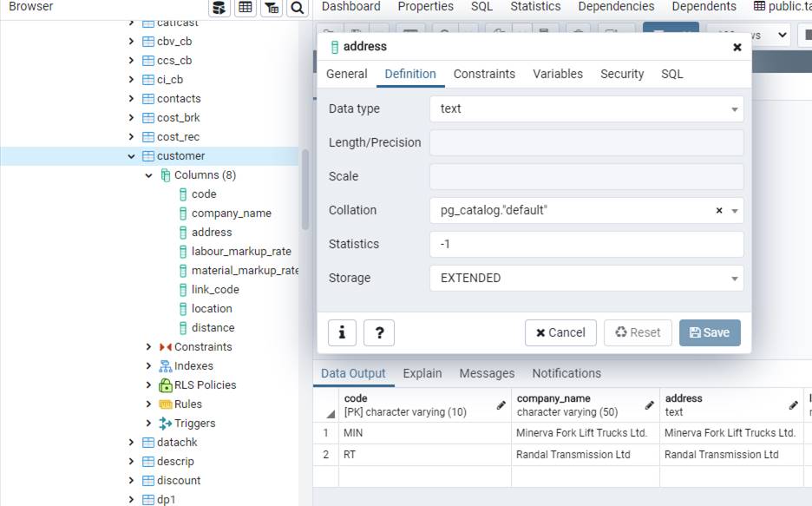Clear the Collation value with the x
The image size is (812, 506).
719,211
